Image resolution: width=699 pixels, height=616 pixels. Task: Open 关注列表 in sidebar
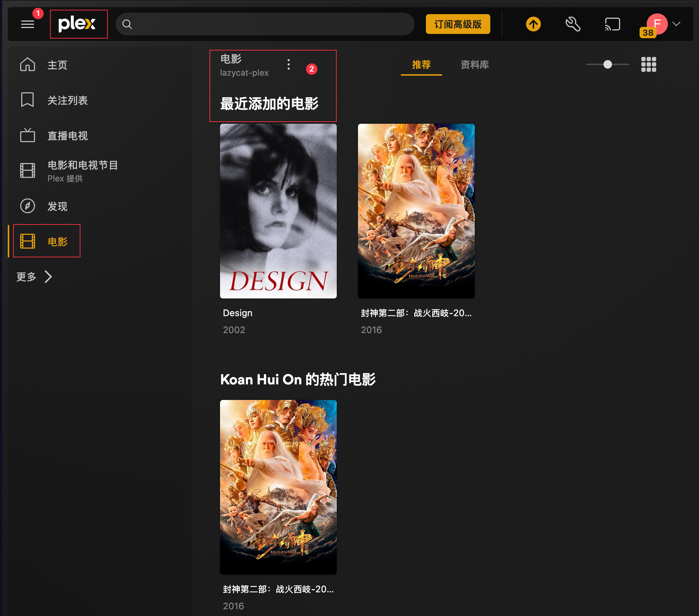click(x=68, y=100)
